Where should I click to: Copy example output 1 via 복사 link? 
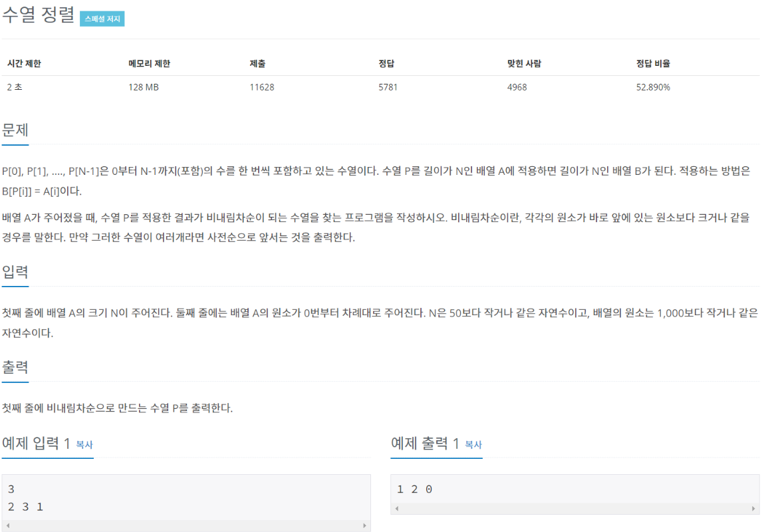coord(473,445)
